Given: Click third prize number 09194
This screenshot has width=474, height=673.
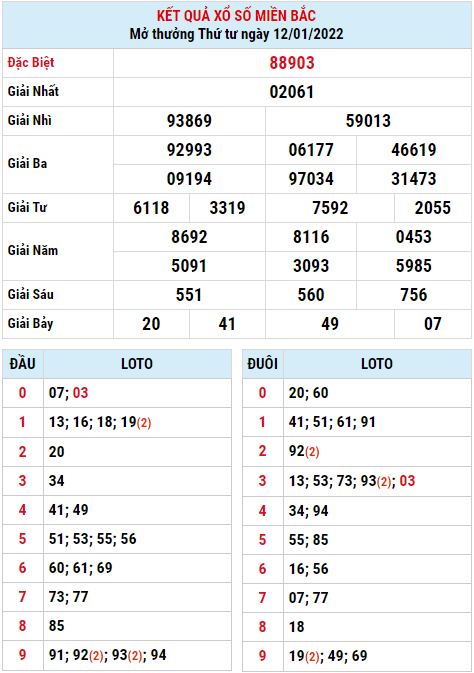Looking at the screenshot, I should [x=189, y=179].
